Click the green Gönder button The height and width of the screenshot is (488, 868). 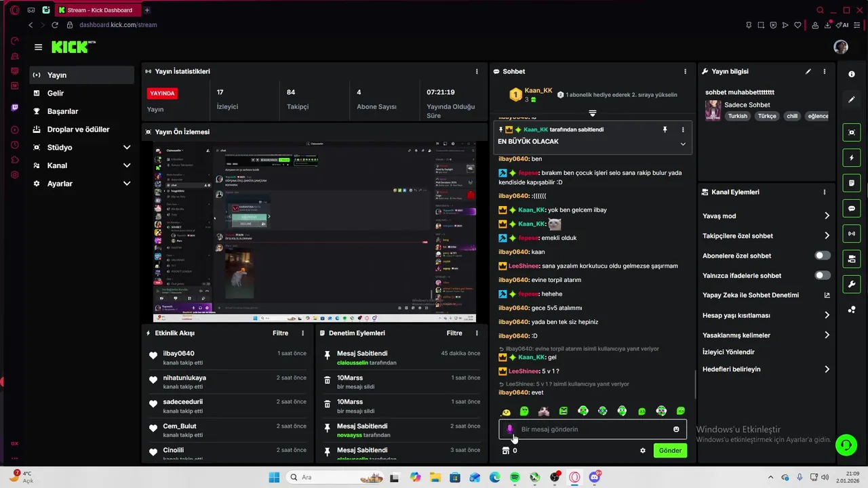670,451
